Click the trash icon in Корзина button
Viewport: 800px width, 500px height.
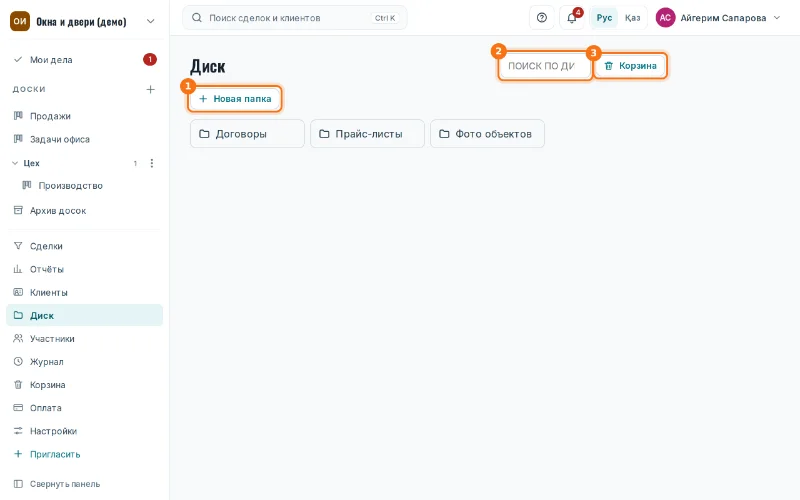coord(609,66)
